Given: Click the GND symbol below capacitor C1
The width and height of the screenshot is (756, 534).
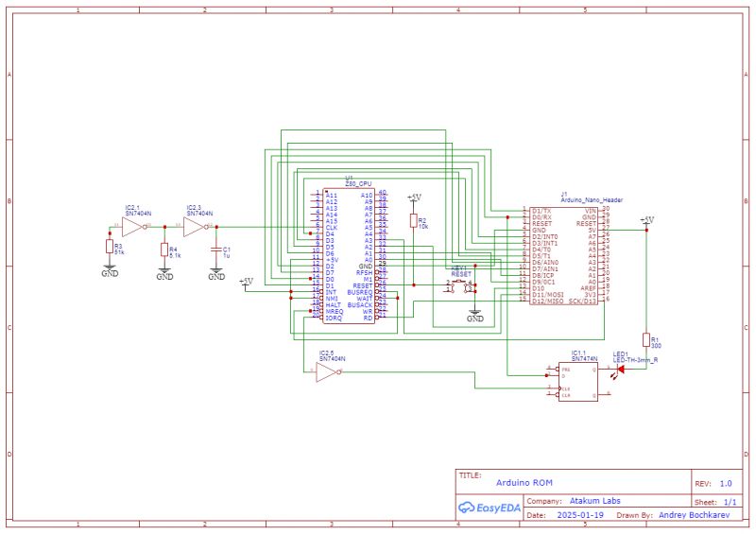Looking at the screenshot, I should pyautogui.click(x=216, y=274).
